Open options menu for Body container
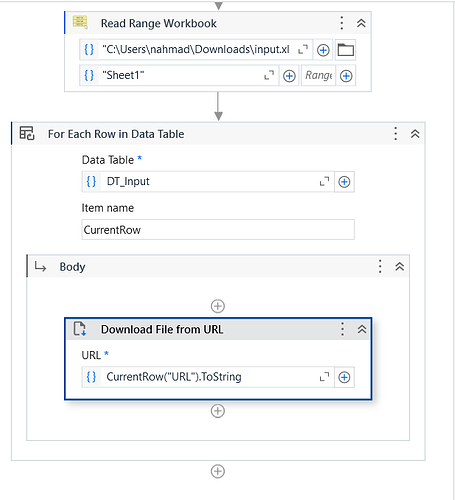 click(x=380, y=266)
